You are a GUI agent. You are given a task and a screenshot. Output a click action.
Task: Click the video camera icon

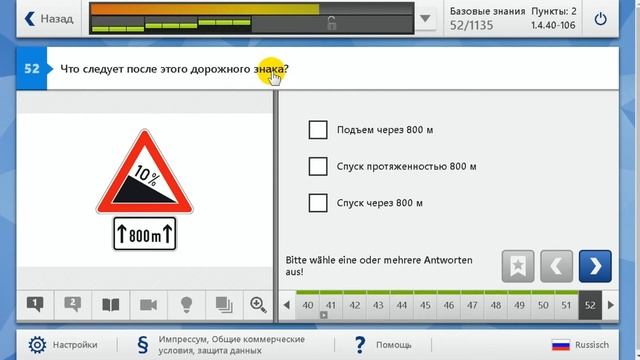pyautogui.click(x=148, y=305)
